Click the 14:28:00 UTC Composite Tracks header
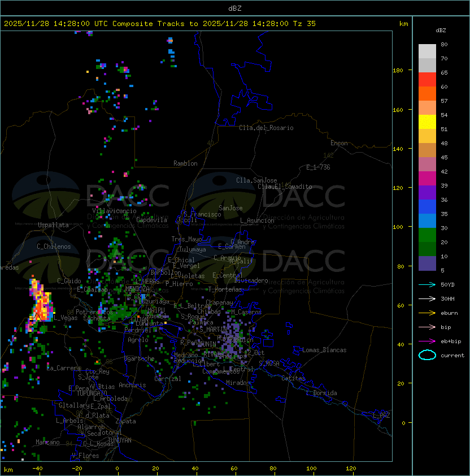Viewport: 470px width, 476px height. point(160,24)
